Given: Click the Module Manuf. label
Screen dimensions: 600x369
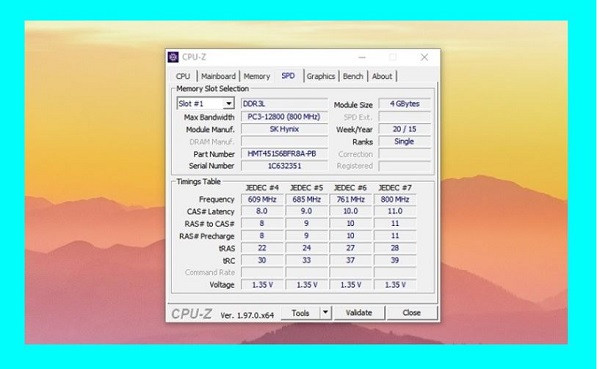Looking at the screenshot, I should click(210, 129).
